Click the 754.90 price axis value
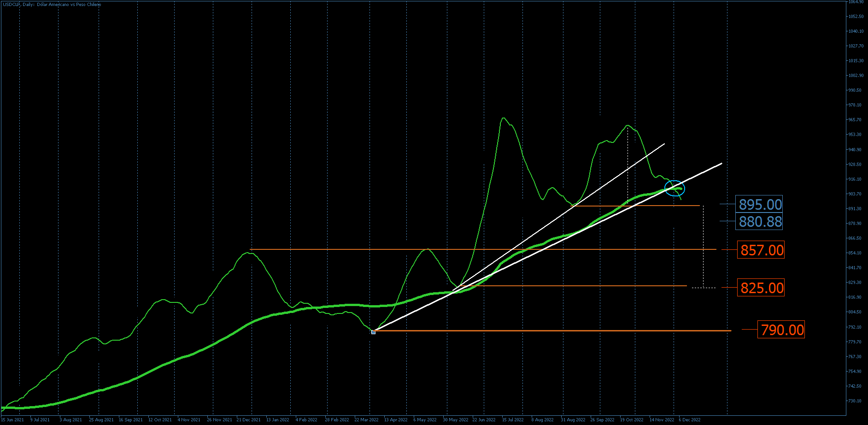Screen dimensions: 868x425 [x=855, y=372]
